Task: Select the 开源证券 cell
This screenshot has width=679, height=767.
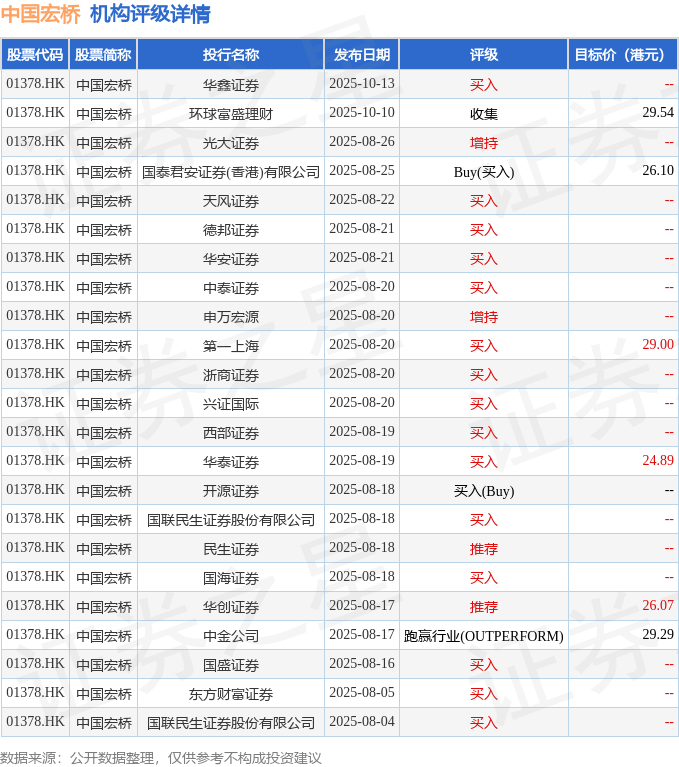Action: pos(231,491)
